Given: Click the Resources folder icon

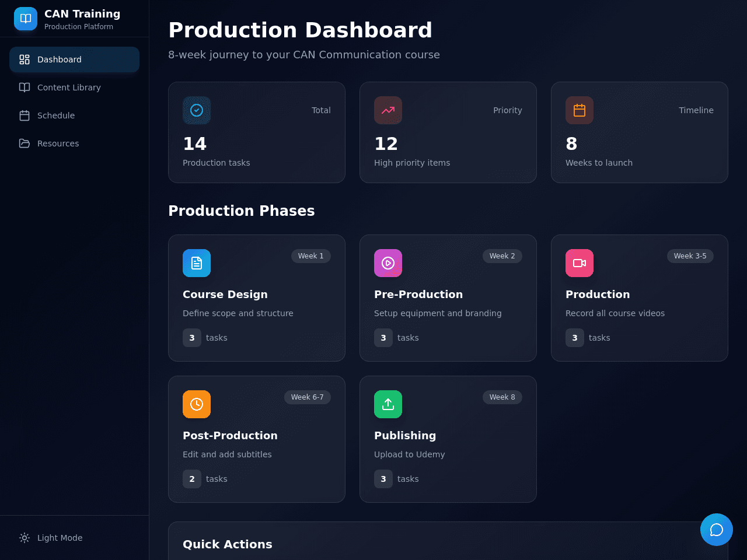Looking at the screenshot, I should [25, 143].
